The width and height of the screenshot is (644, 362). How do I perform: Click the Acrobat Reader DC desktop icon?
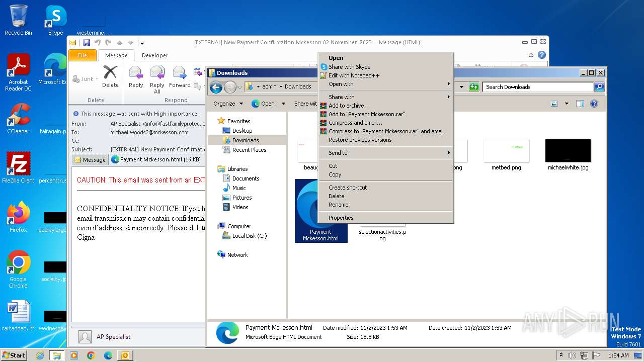click(18, 72)
